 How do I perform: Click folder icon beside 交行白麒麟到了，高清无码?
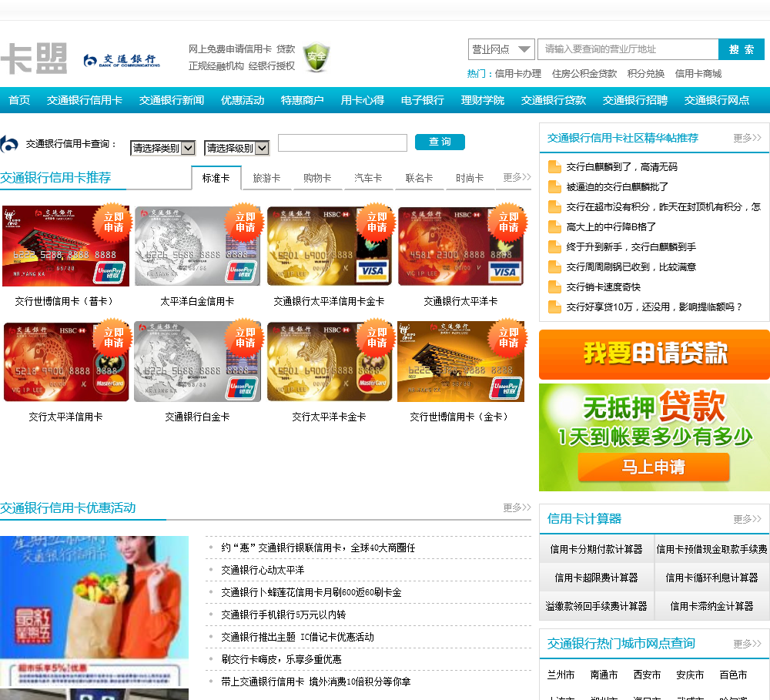[554, 167]
